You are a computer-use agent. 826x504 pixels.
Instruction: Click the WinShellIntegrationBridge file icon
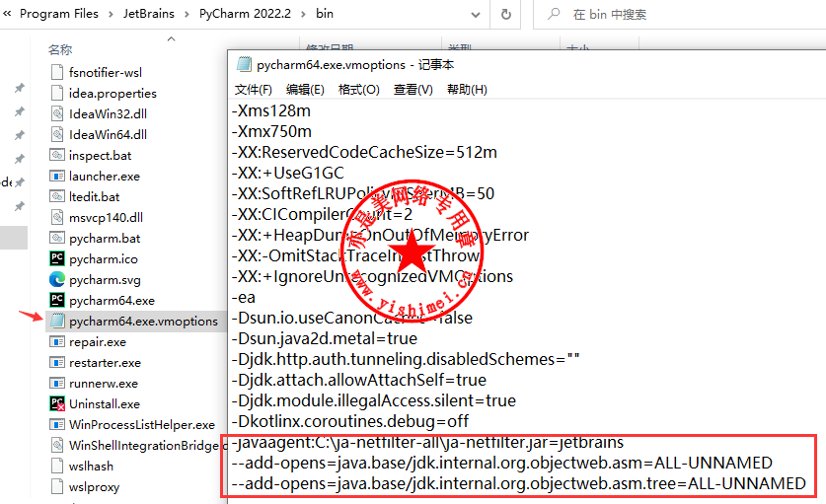[57, 445]
